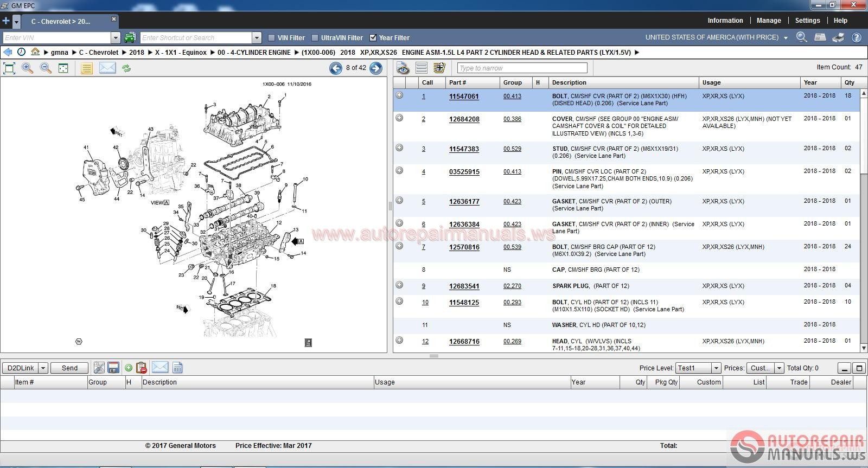Open the Manage menu

[769, 21]
